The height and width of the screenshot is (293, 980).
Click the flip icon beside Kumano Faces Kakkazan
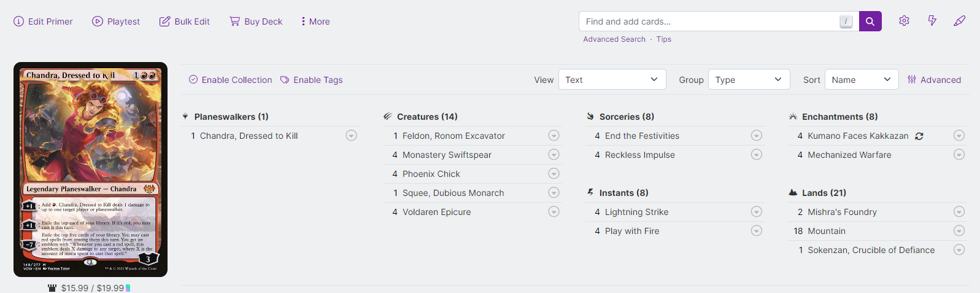919,136
